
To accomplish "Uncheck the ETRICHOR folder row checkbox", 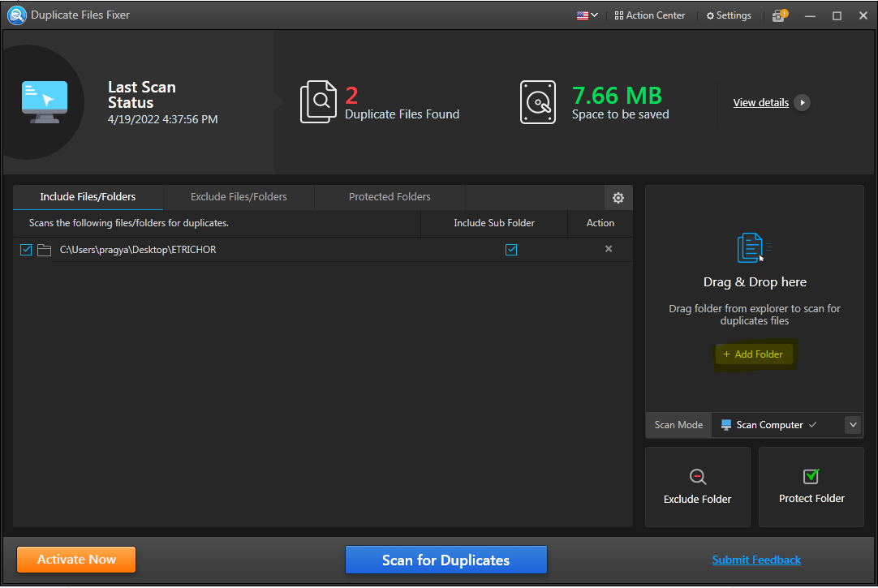I will coord(26,250).
